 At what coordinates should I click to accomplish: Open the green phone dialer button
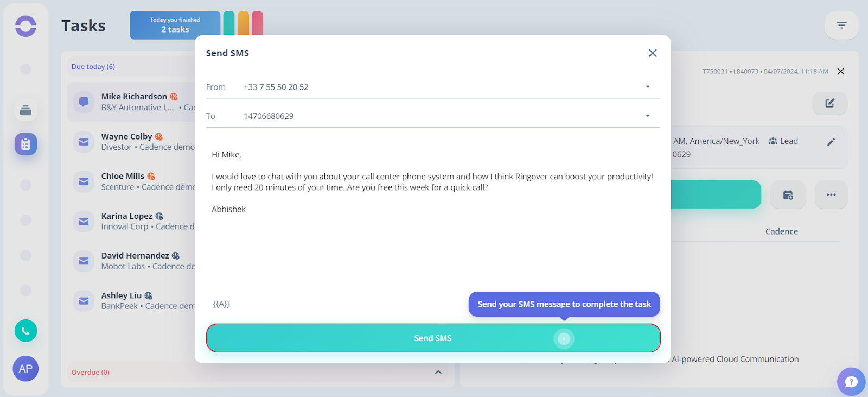[25, 331]
